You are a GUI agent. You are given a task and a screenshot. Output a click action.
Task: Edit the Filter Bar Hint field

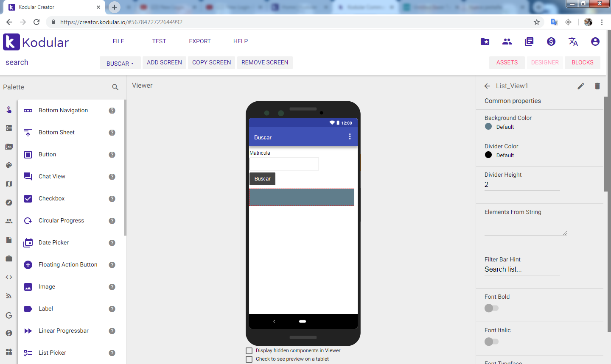click(522, 270)
